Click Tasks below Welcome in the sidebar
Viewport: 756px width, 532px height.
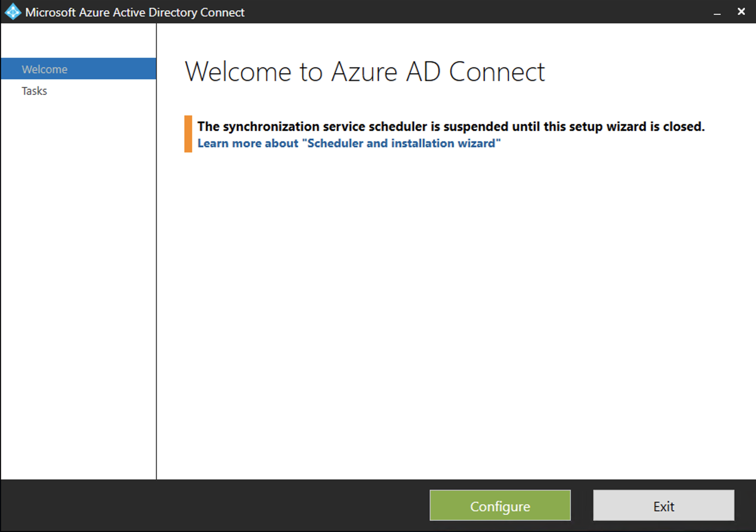(x=34, y=91)
